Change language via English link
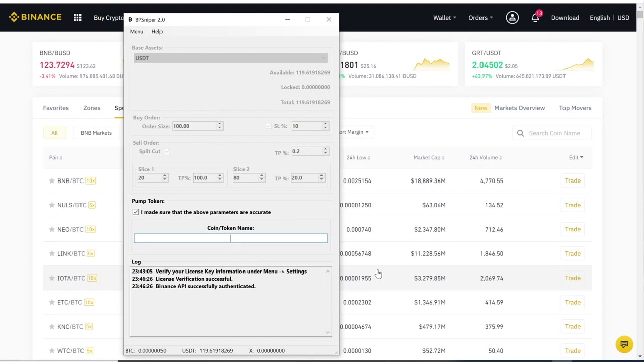 point(599,18)
